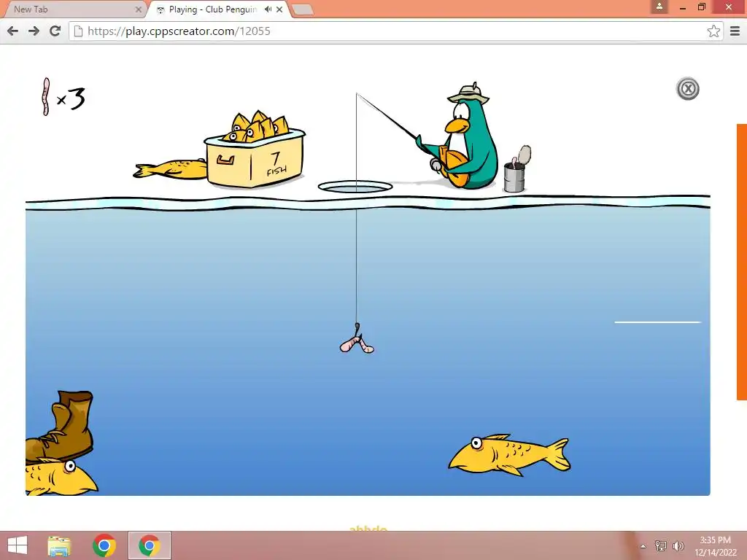Image resolution: width=747 pixels, height=560 pixels.
Task: Open the Chrome menu
Action: [x=735, y=31]
